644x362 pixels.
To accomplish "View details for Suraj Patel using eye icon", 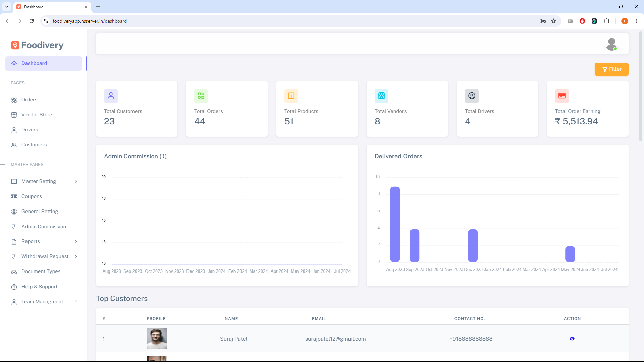I will 572,339.
